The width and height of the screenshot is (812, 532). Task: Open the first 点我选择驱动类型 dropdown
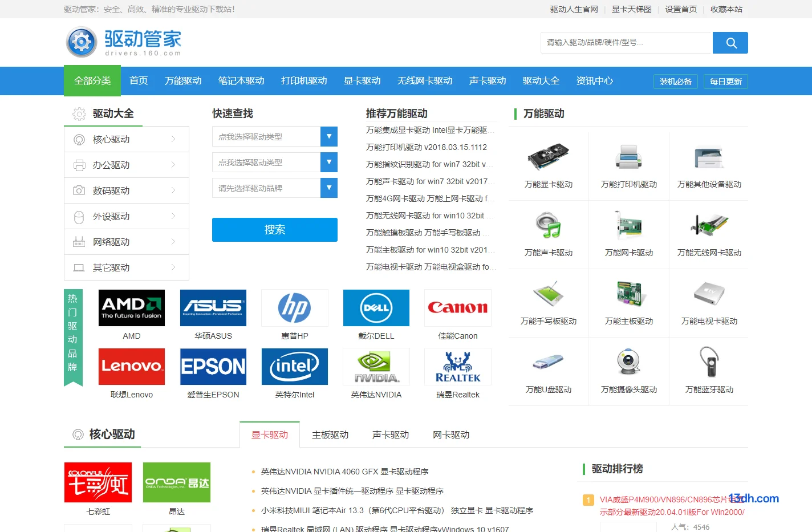pyautogui.click(x=275, y=137)
